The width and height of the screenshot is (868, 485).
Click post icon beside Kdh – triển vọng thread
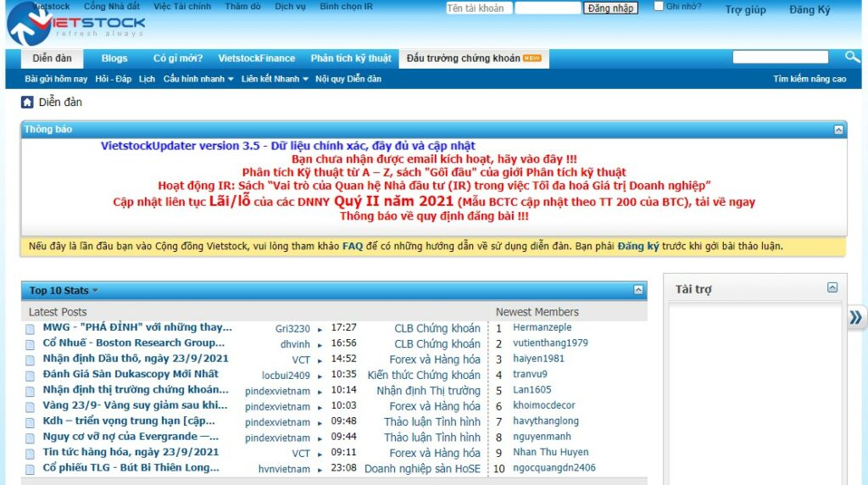[x=30, y=422]
